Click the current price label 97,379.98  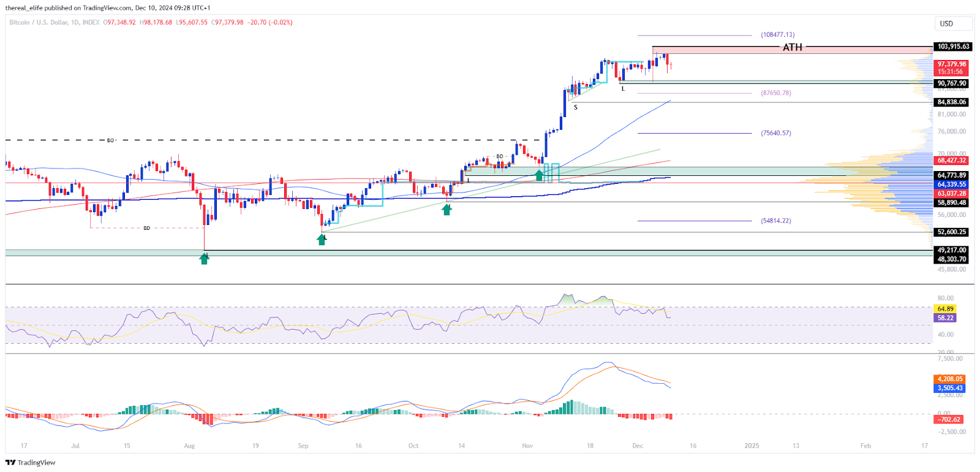(951, 64)
